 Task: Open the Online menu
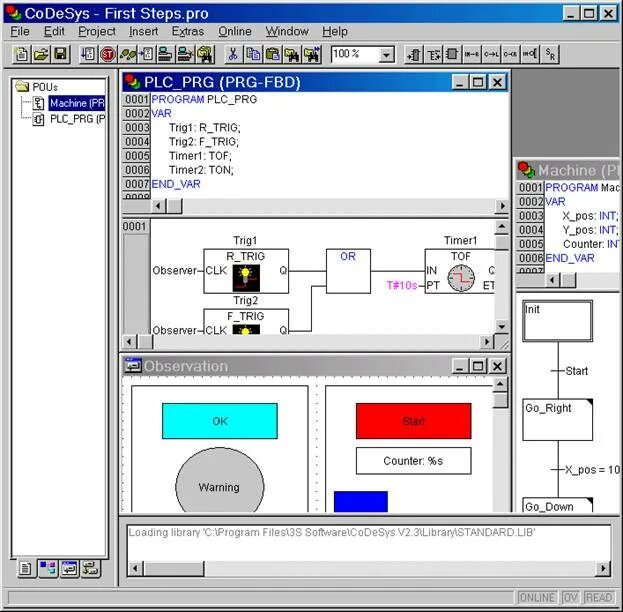tap(235, 31)
